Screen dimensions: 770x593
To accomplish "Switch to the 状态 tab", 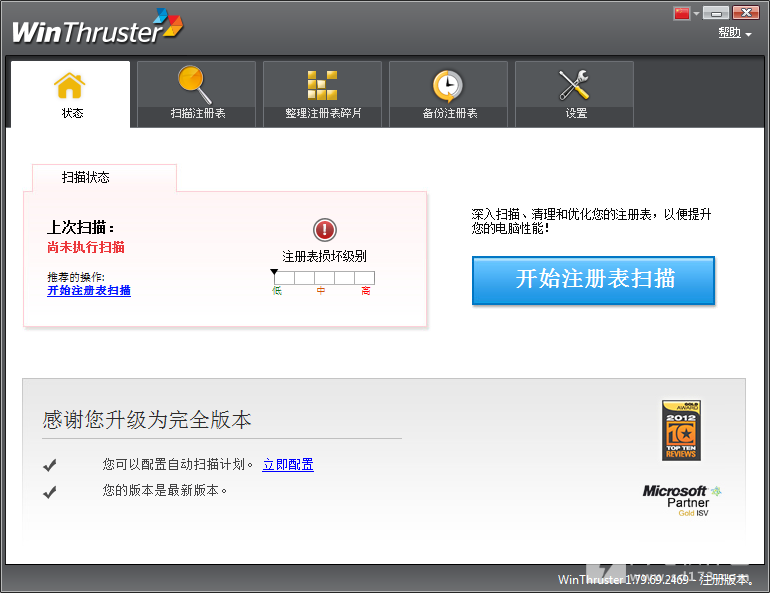I will click(70, 94).
